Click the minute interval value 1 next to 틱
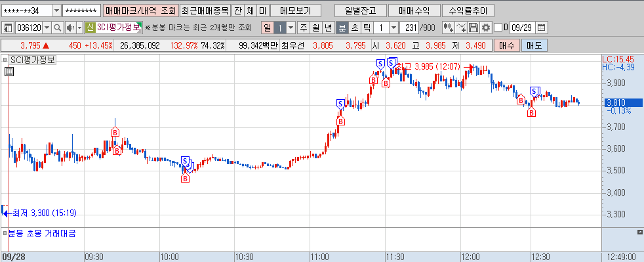This screenshot has height=262, width=644. click(381, 28)
